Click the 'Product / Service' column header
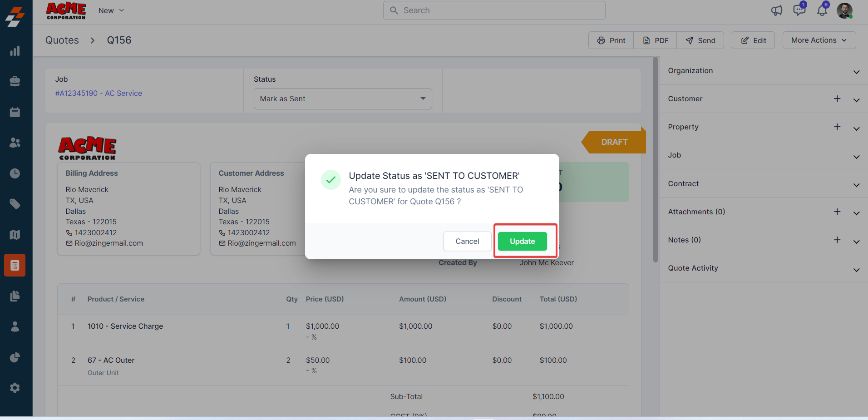The width and height of the screenshot is (868, 420). [116, 299]
